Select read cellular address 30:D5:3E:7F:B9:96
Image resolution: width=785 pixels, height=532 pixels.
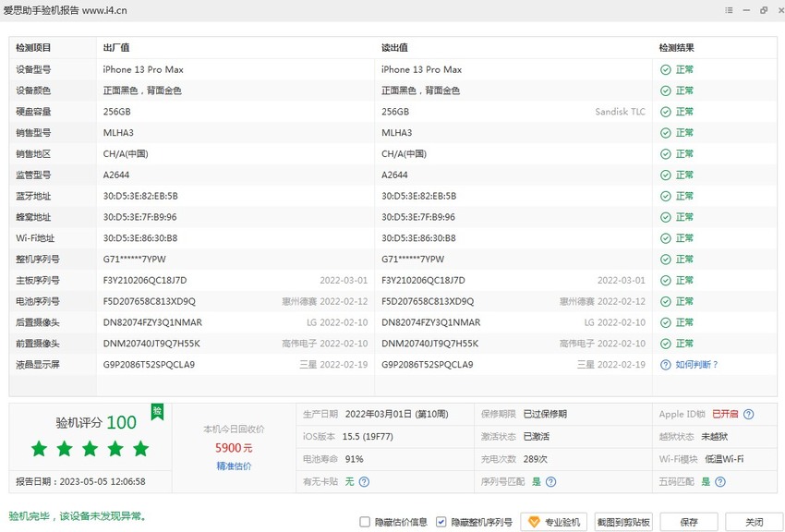[418, 217]
